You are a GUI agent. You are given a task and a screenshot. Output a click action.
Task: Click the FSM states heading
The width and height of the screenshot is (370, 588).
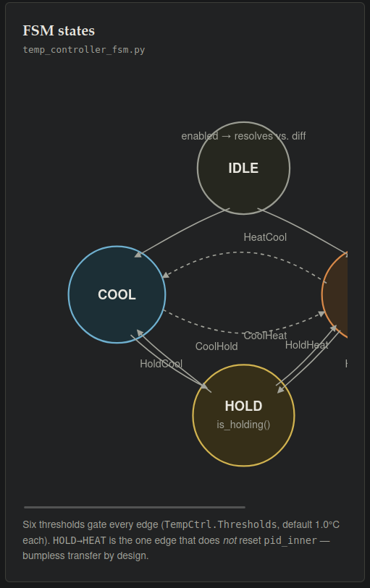(x=59, y=31)
